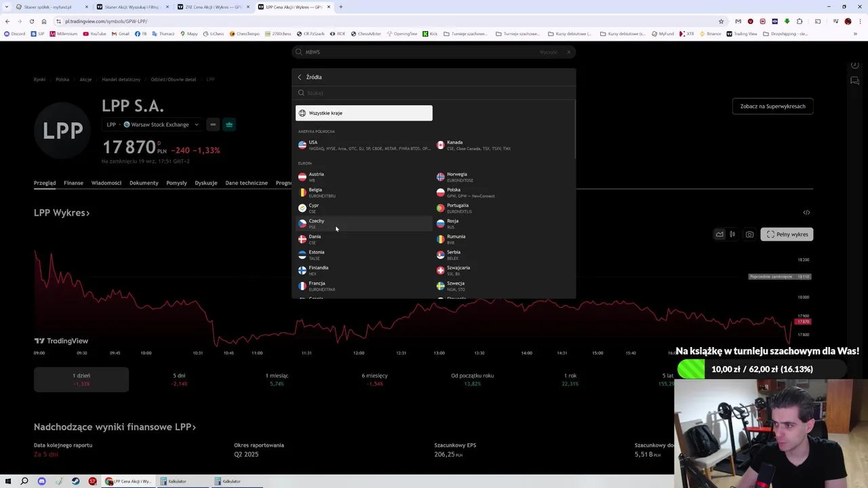Open the 'Trading View' bookmark

coord(742,34)
